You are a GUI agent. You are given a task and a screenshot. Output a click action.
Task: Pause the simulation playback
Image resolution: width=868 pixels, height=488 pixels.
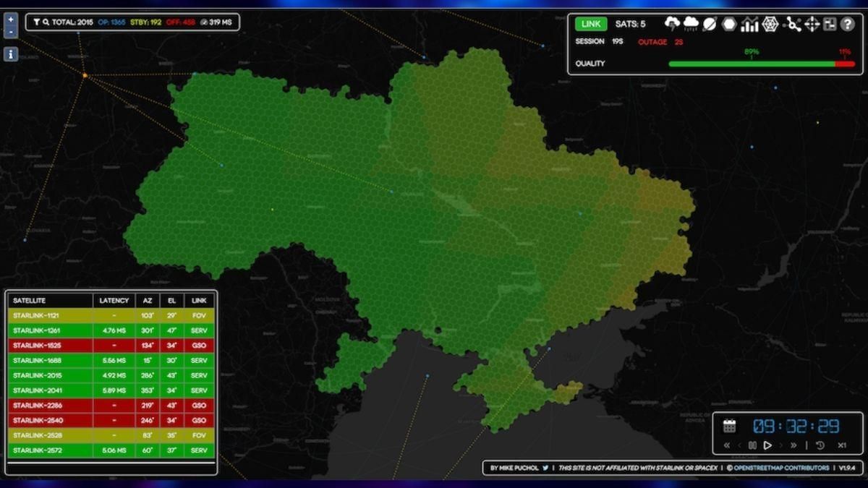753,445
